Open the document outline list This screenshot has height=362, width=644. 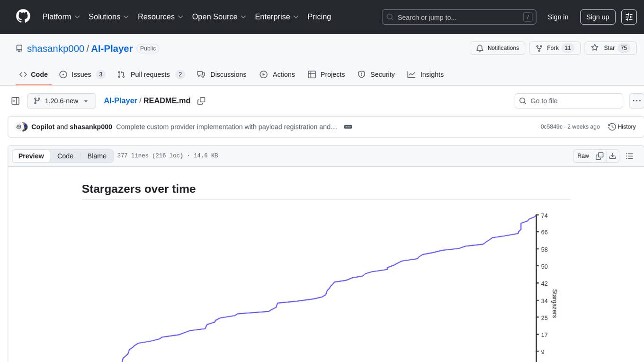coord(630,156)
